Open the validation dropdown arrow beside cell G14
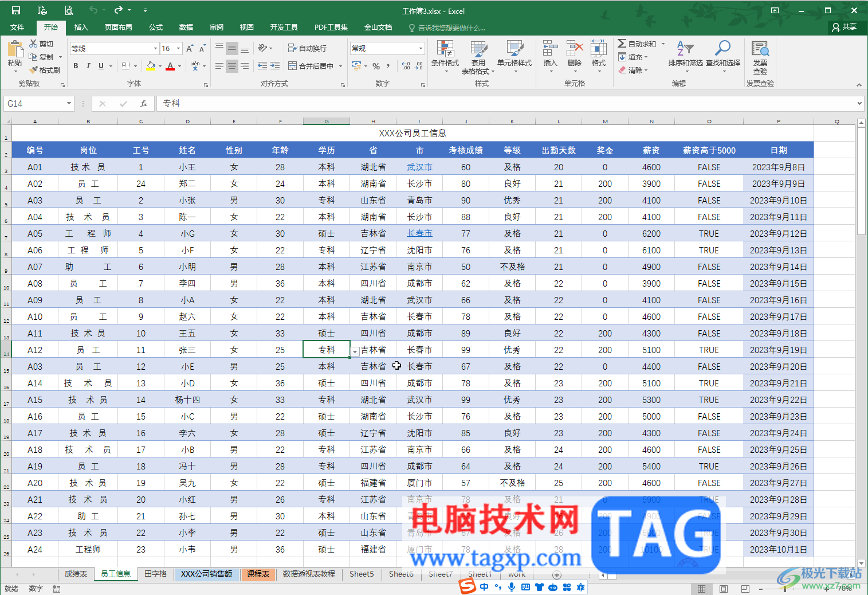Viewport: 868px width, 595px height. tap(355, 351)
